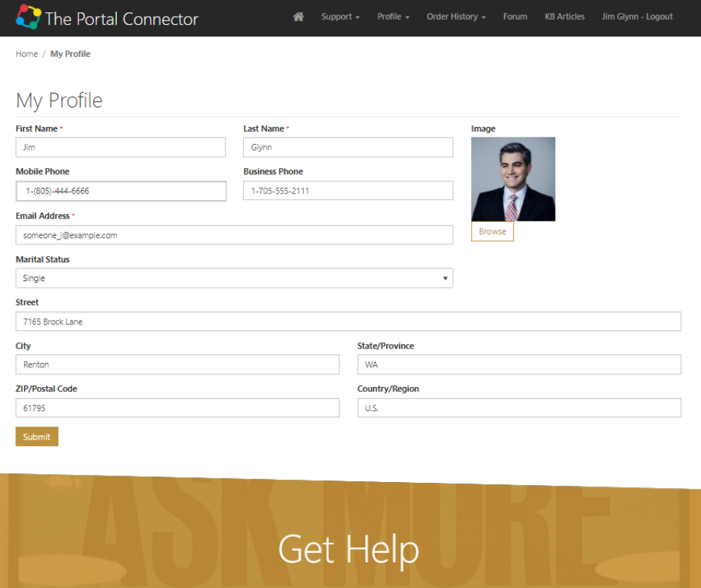Select the Street address input

(348, 321)
